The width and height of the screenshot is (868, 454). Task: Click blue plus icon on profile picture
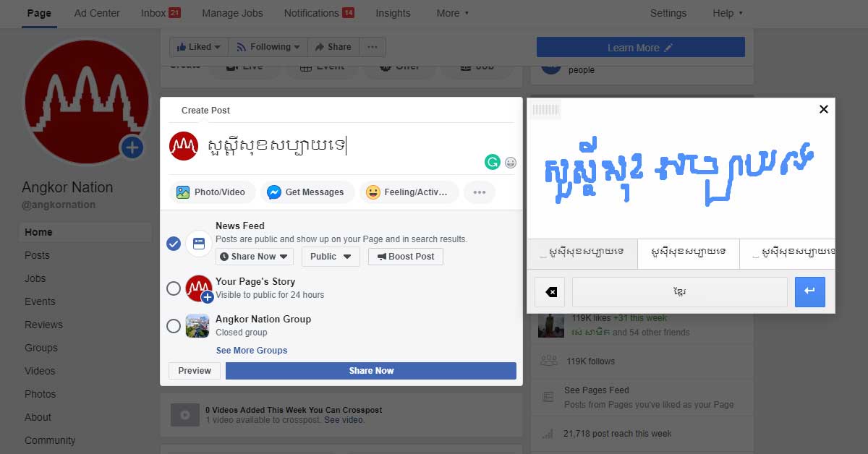pos(132,148)
